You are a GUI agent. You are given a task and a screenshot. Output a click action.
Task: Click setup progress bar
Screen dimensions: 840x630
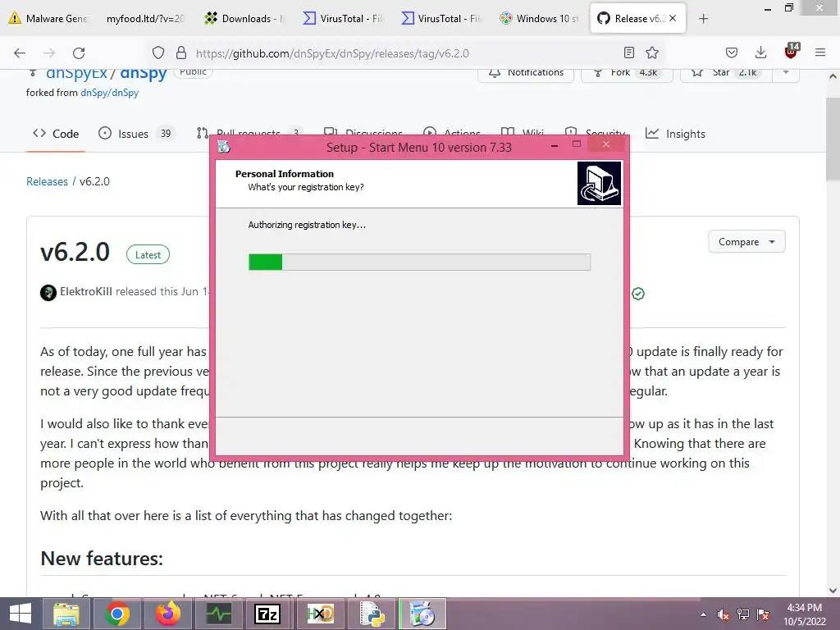click(x=419, y=262)
